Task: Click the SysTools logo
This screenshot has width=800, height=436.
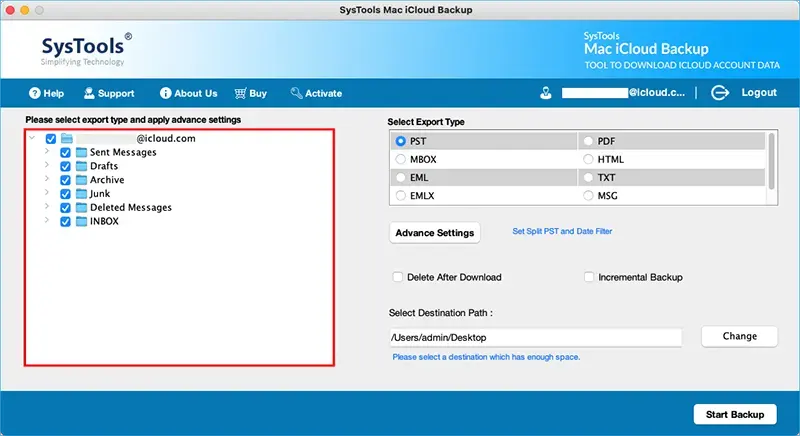Action: [x=86, y=49]
